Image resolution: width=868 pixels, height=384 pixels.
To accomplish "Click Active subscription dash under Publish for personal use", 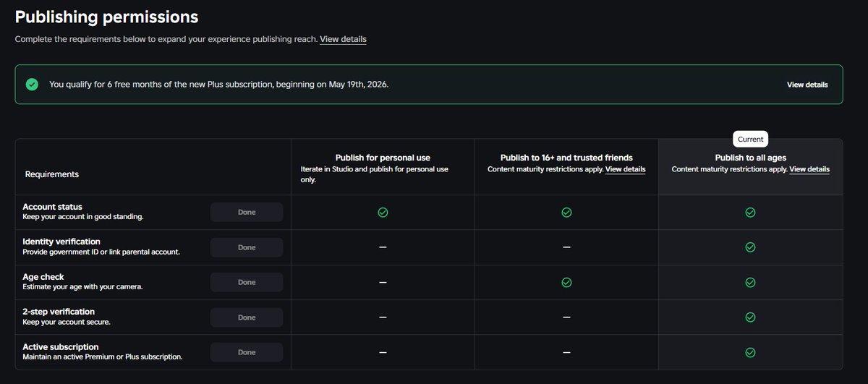I will (x=383, y=352).
